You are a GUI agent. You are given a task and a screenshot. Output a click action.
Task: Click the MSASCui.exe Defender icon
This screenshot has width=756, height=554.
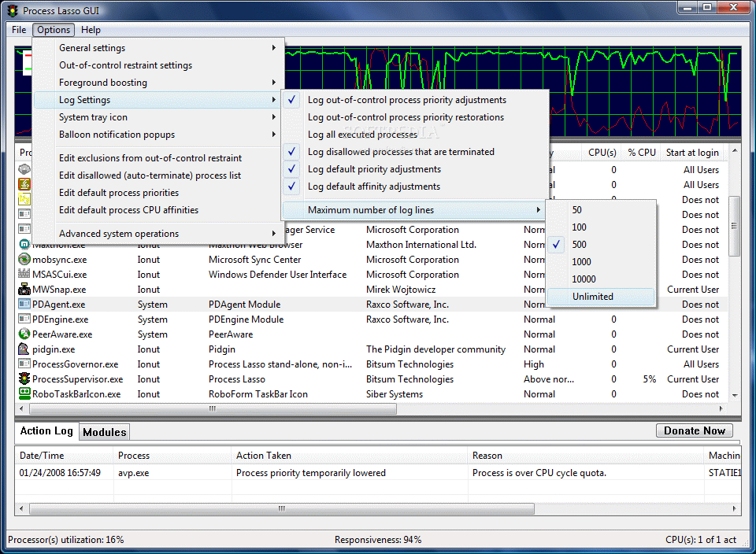coord(24,274)
